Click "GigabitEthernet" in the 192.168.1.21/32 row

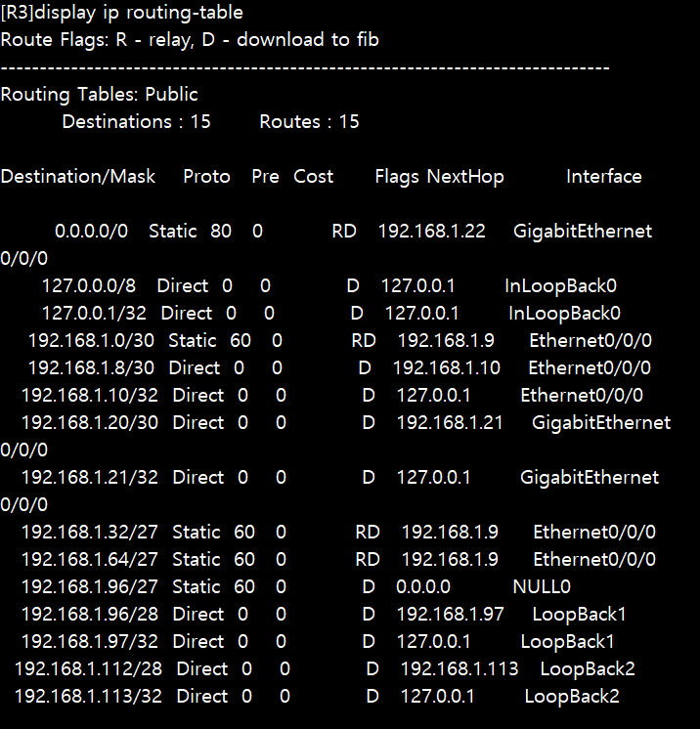590,478
